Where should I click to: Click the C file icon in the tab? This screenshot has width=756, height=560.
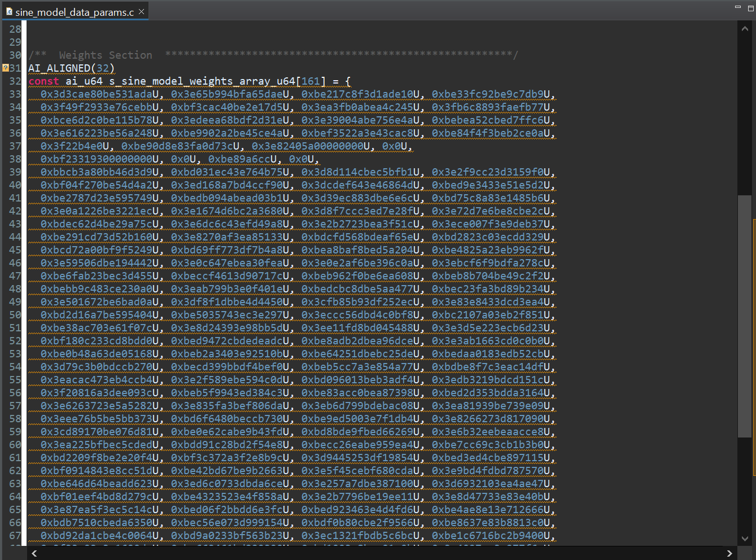pos(9,11)
